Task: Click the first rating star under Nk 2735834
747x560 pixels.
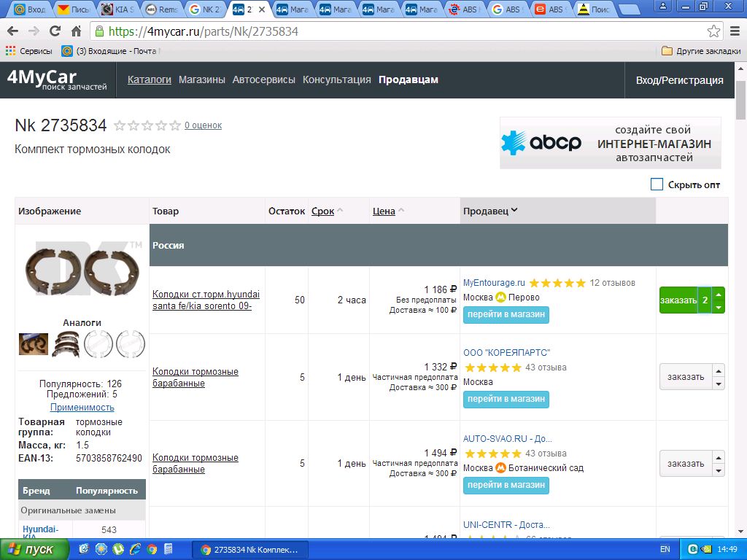Action: [x=120, y=125]
